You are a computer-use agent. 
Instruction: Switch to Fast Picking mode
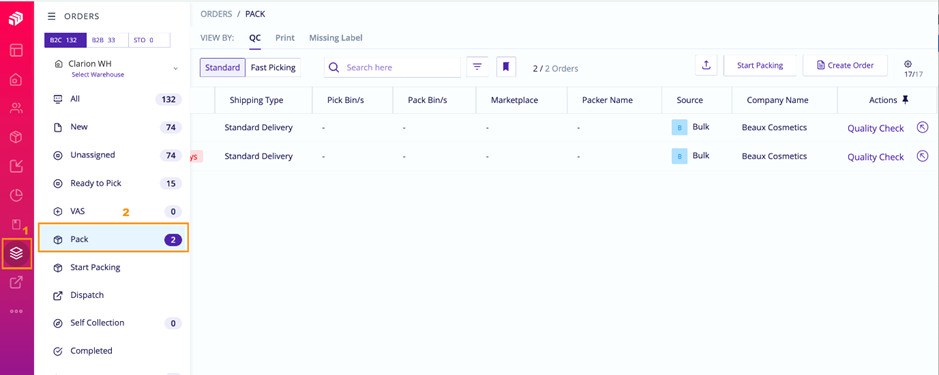click(273, 68)
